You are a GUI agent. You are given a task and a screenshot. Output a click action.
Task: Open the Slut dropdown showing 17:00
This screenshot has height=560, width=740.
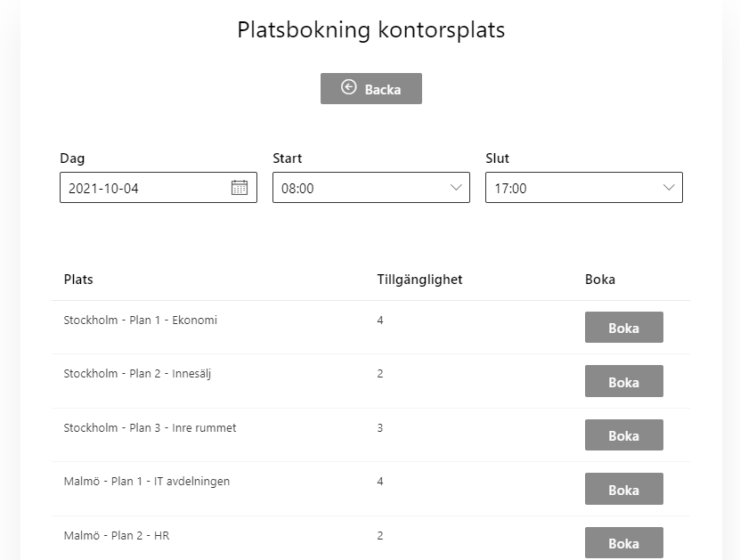pyautogui.click(x=584, y=187)
